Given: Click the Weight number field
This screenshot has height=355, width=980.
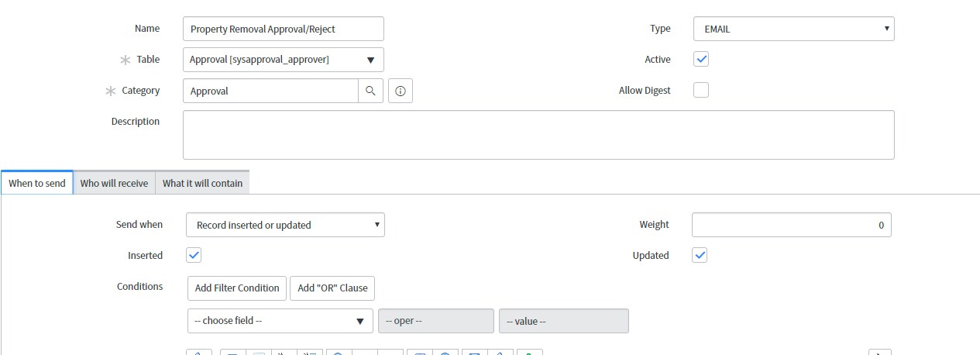Looking at the screenshot, I should pos(792,225).
